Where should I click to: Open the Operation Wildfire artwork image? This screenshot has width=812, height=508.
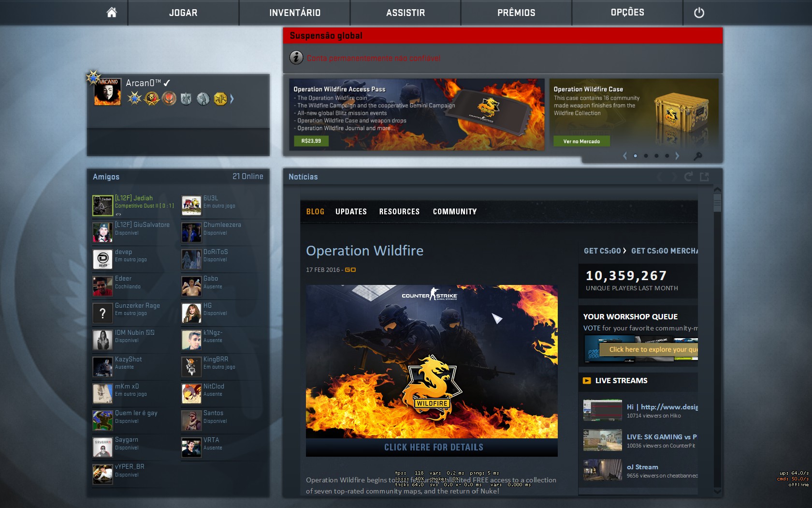432,361
